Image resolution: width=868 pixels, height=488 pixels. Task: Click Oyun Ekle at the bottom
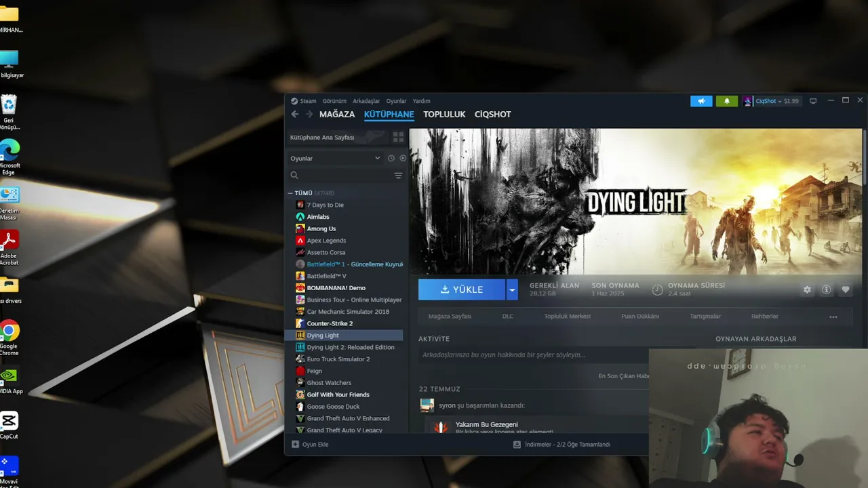tap(310, 445)
